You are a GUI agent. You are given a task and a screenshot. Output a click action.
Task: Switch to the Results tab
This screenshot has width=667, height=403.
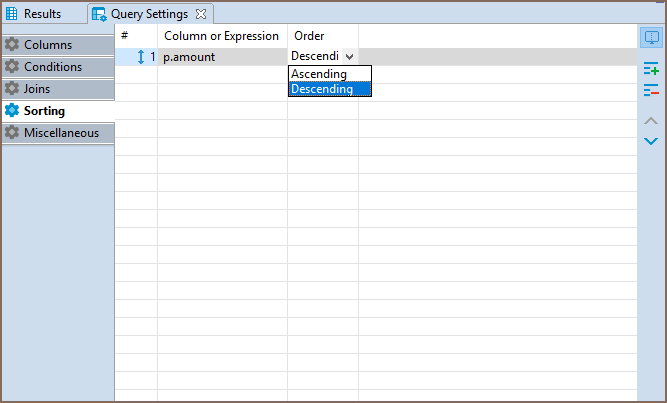point(41,14)
